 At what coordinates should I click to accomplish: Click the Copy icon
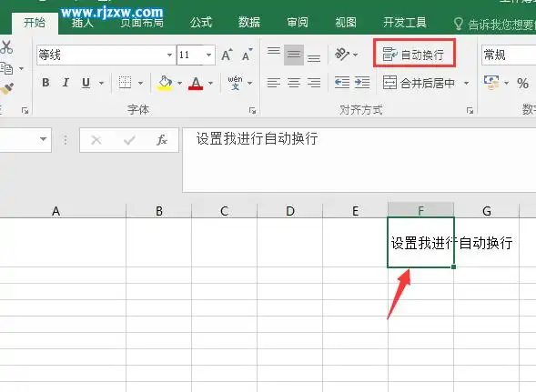[x=7, y=69]
